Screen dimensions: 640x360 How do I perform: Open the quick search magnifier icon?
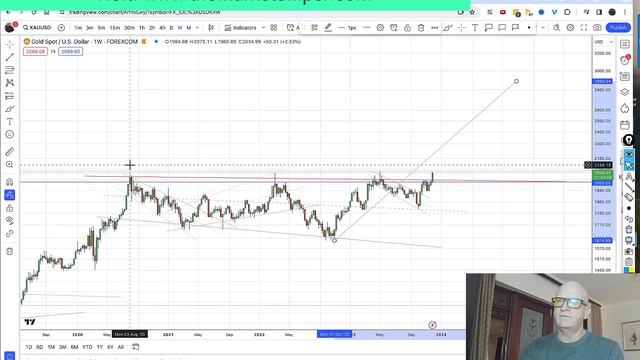click(x=556, y=28)
